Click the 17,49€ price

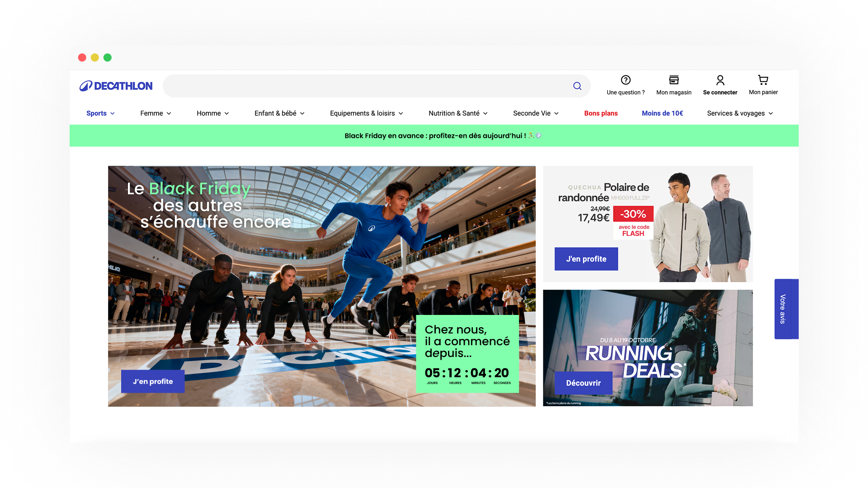pyautogui.click(x=594, y=218)
